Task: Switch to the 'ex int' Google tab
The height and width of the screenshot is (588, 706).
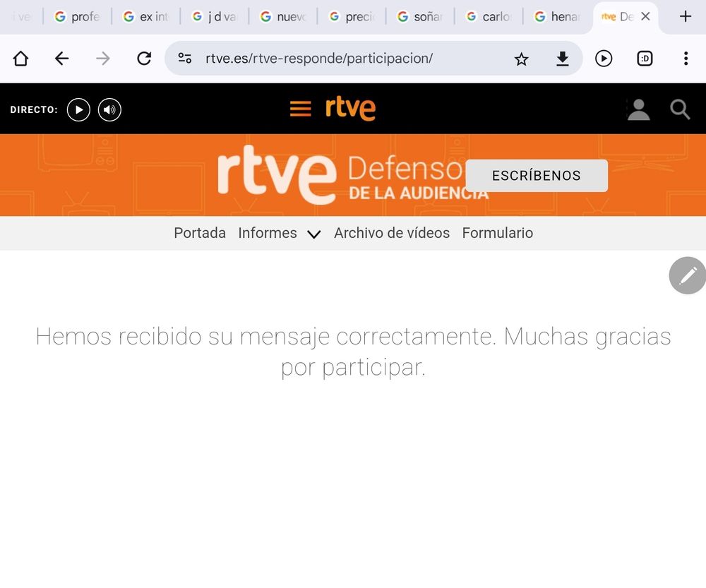Action: tap(145, 17)
